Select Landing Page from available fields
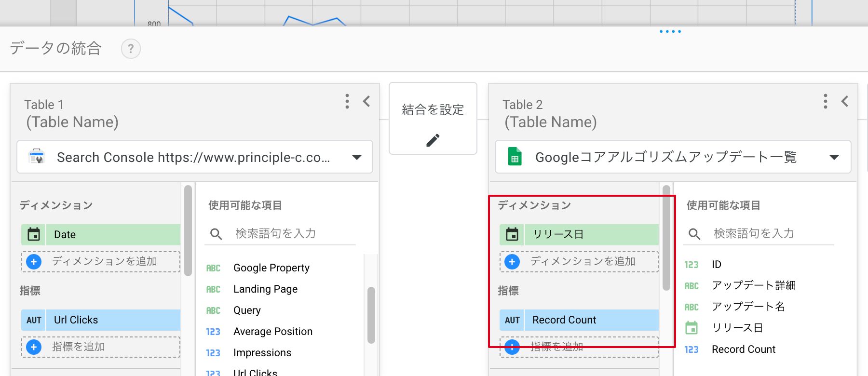Viewport: 868px width, 376px height. 265,289
